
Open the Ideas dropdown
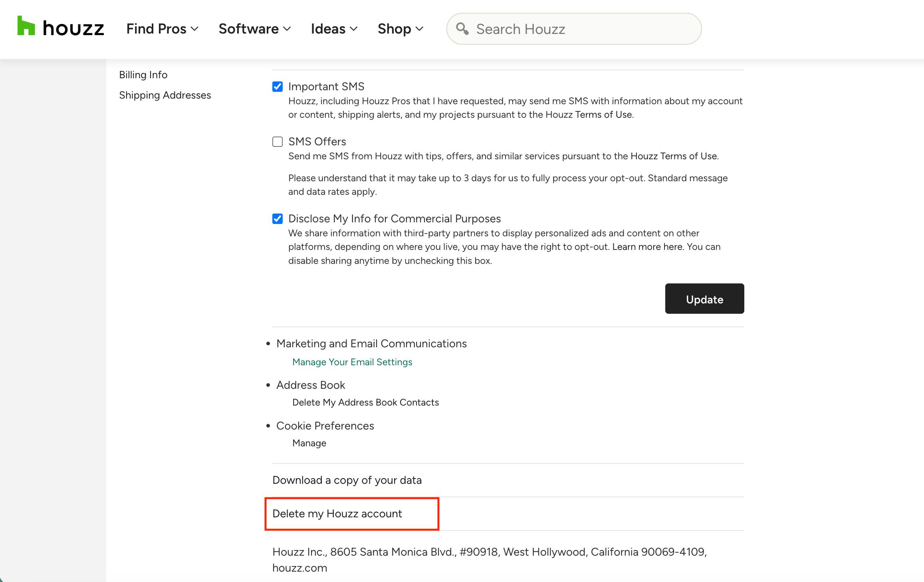pos(334,29)
